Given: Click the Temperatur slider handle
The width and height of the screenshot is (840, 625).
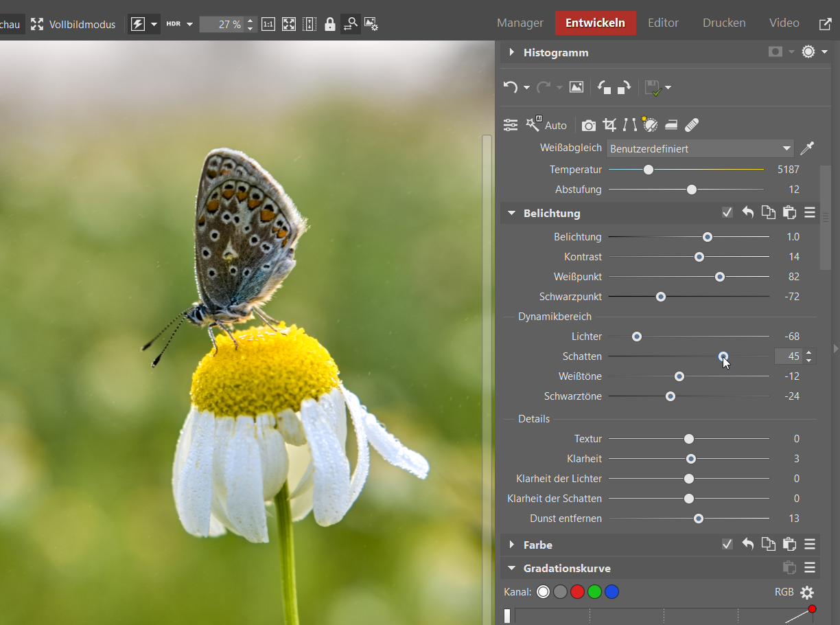Looking at the screenshot, I should coord(649,170).
